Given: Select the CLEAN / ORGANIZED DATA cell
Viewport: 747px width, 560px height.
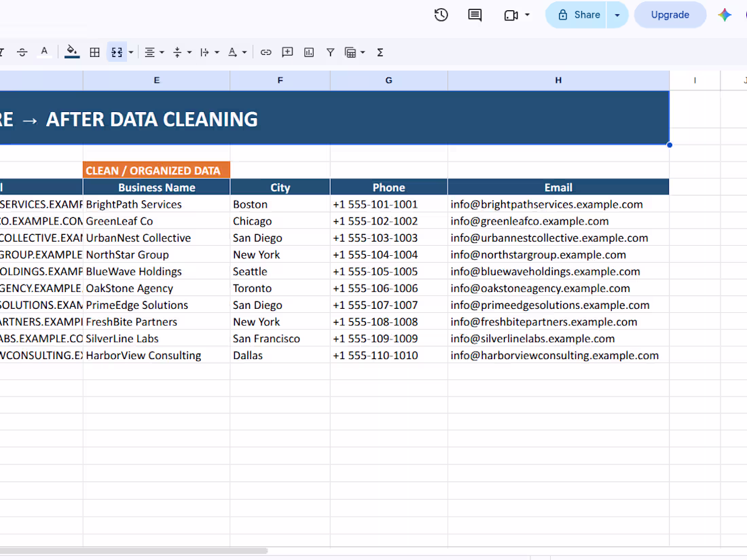Looking at the screenshot, I should 156,170.
